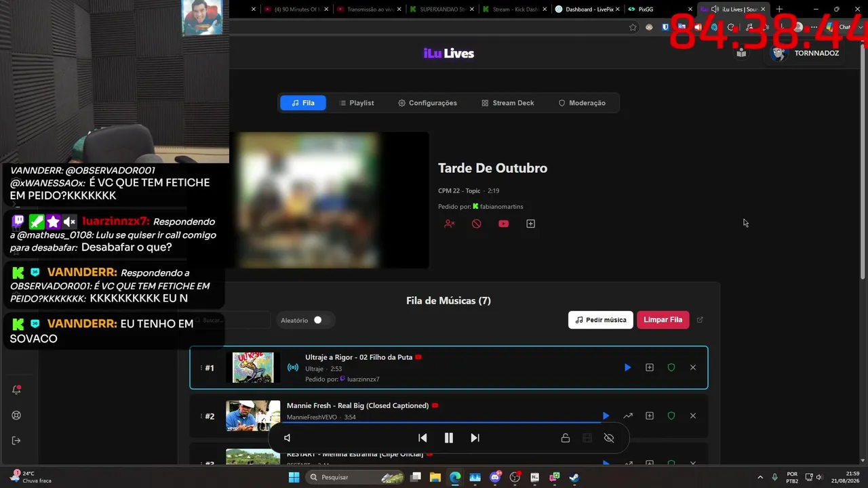868x488 pixels.
Task: Open a new browser tab
Action: (x=779, y=9)
